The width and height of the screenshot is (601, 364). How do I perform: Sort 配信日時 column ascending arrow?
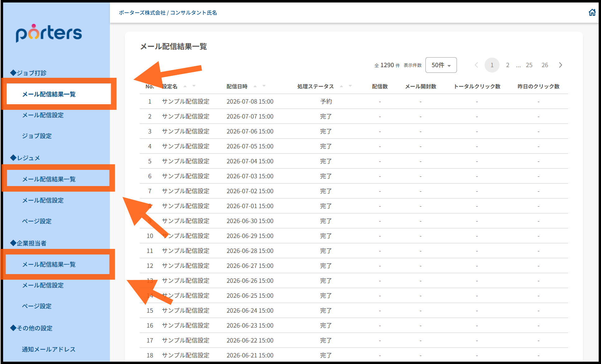[x=255, y=86]
